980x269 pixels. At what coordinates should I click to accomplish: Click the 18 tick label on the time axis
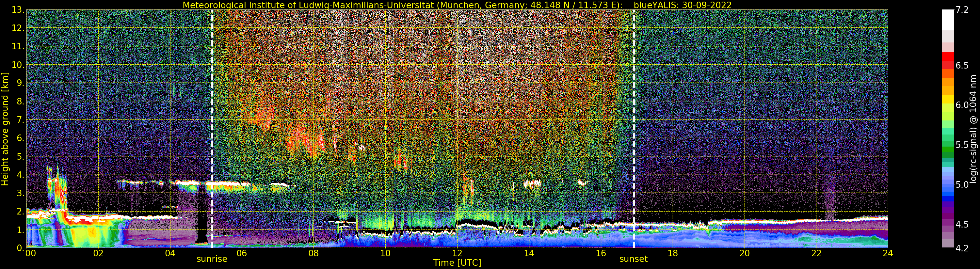[673, 253]
